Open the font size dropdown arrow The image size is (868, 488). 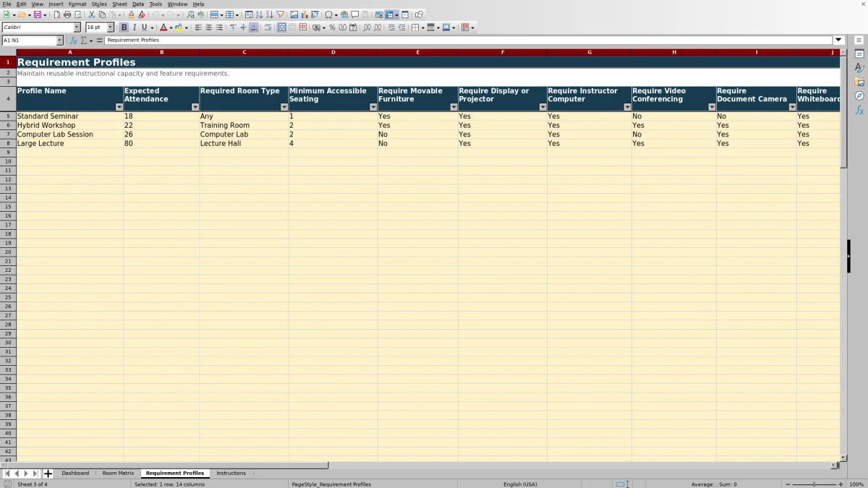[x=111, y=27]
